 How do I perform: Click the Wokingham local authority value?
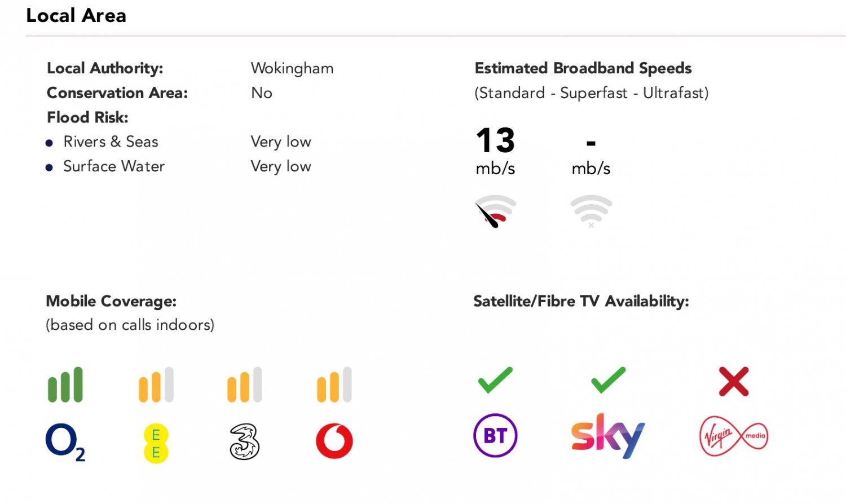[x=292, y=69]
